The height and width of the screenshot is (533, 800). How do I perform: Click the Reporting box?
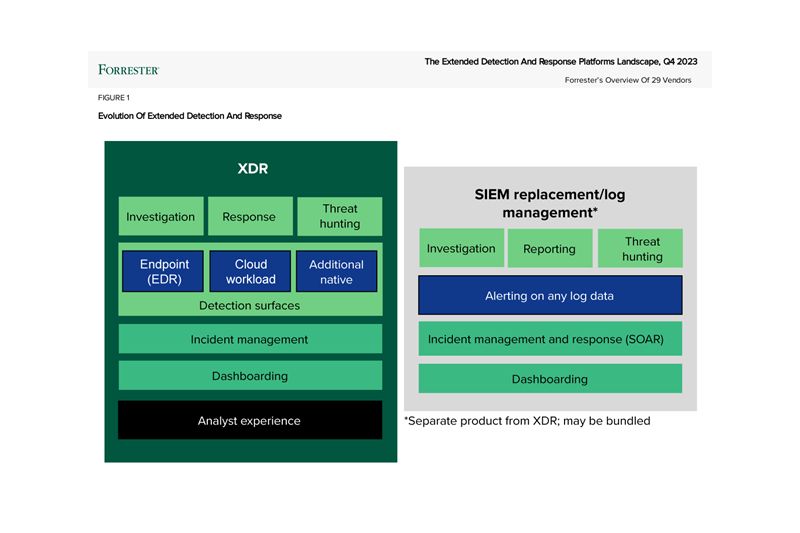[x=549, y=248]
